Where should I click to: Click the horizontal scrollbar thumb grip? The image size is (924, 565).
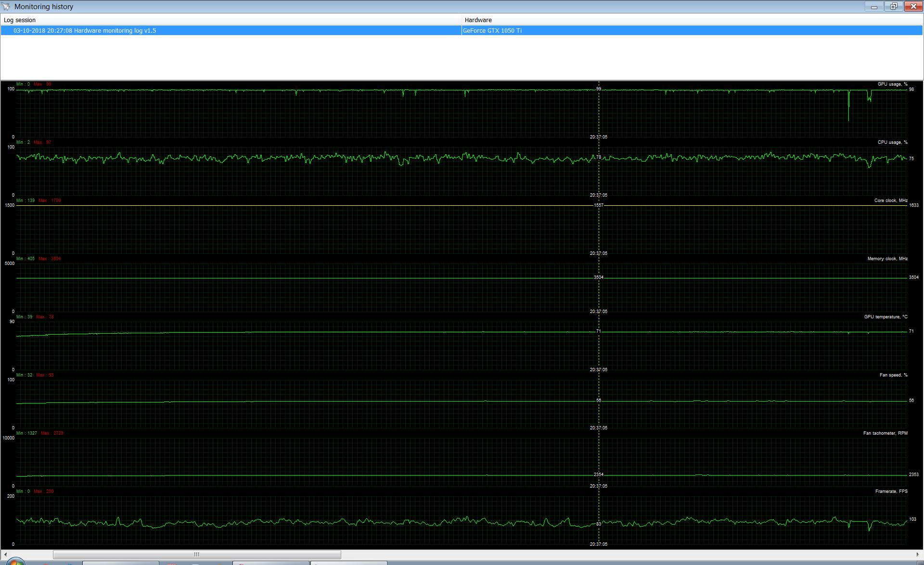(196, 554)
